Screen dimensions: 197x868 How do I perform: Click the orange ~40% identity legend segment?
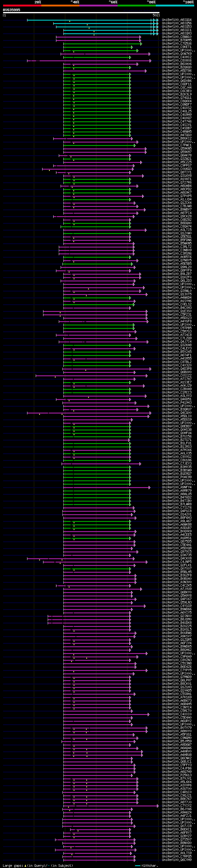coord(60,6)
